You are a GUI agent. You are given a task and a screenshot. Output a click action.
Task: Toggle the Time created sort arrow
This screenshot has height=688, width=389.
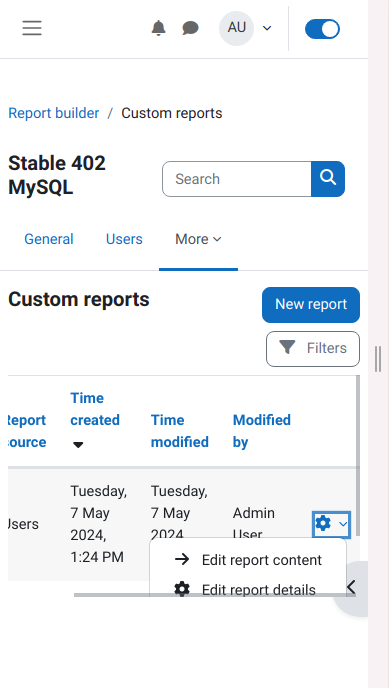point(78,445)
